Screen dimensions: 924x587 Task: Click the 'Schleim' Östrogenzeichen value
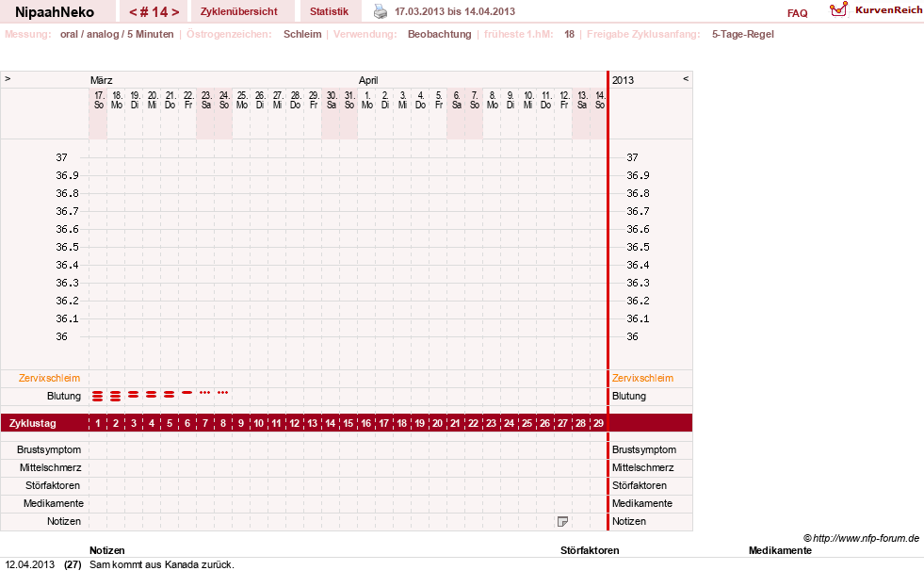(302, 34)
